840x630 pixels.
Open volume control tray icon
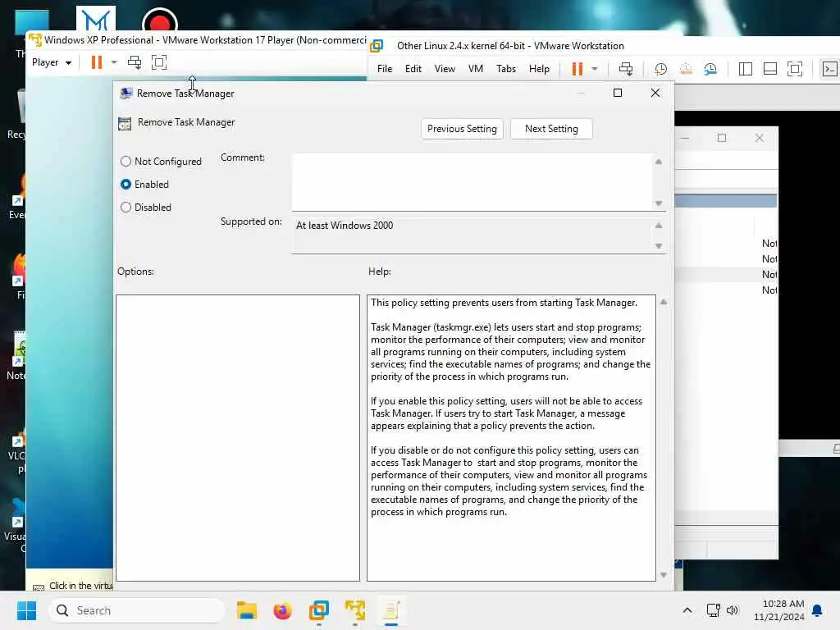tap(733, 610)
